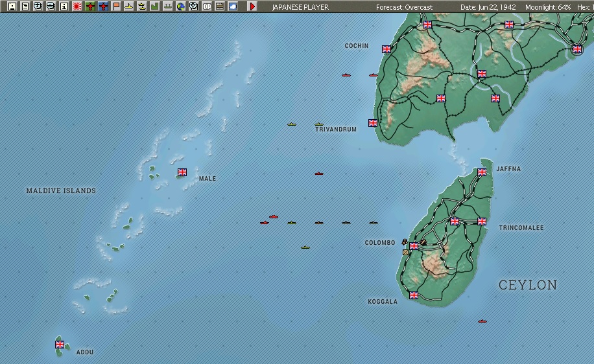Select the lone red ship south of Trivandrum

tap(319, 174)
